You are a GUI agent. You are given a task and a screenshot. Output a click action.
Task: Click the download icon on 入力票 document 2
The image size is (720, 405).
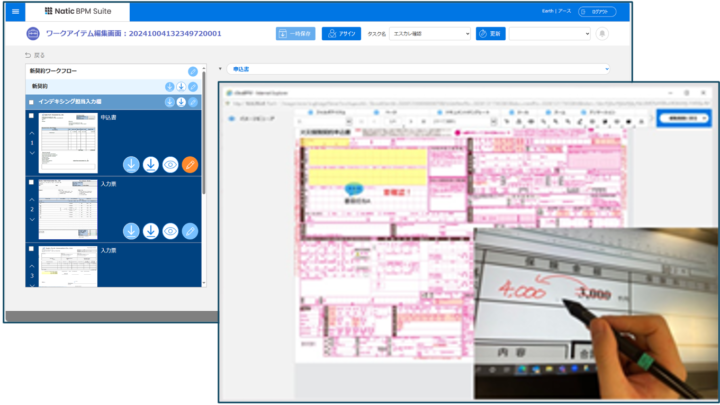(x=131, y=231)
